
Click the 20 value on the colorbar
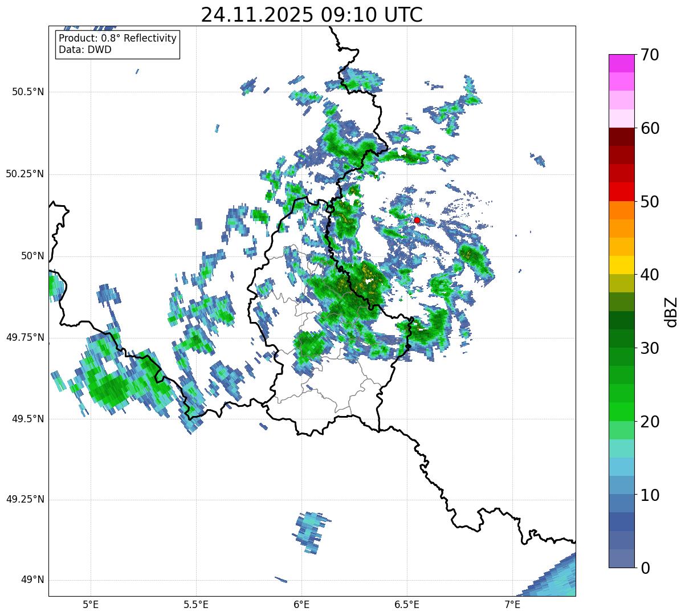click(650, 422)
